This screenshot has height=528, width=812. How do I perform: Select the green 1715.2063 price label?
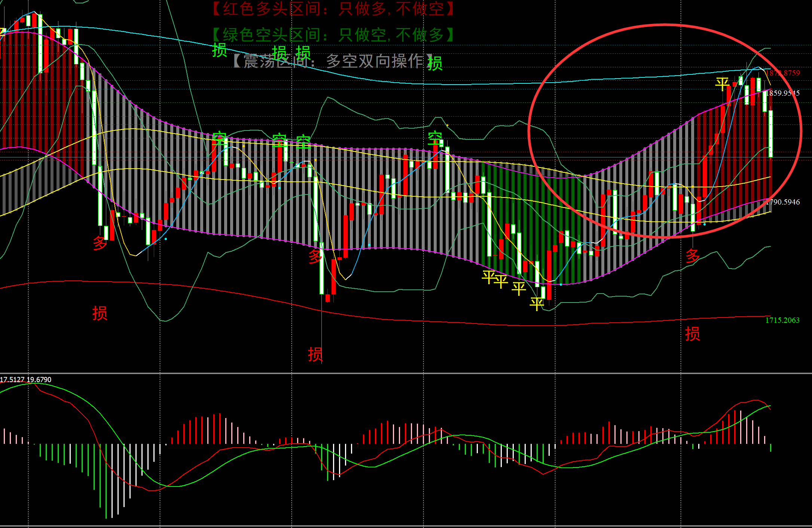(782, 320)
